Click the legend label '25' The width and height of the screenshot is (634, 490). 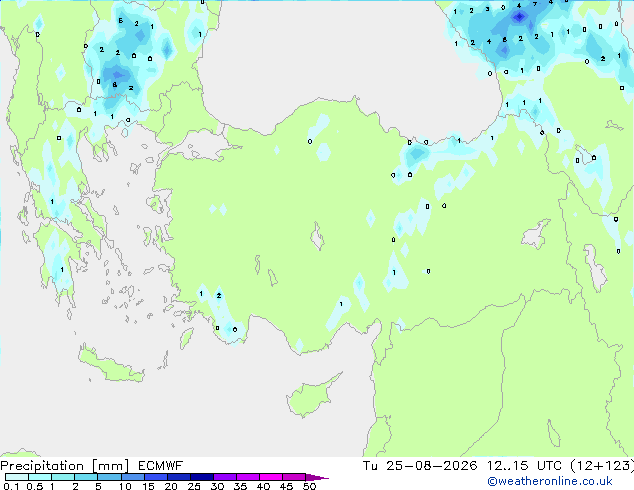pyautogui.click(x=194, y=486)
